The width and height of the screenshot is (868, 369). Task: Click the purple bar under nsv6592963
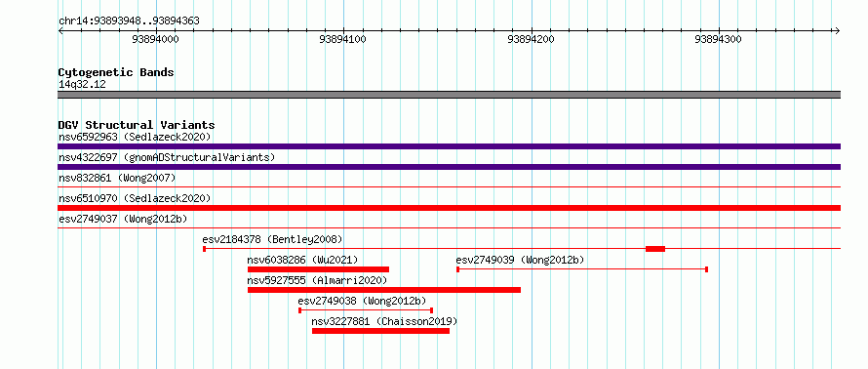pos(449,146)
